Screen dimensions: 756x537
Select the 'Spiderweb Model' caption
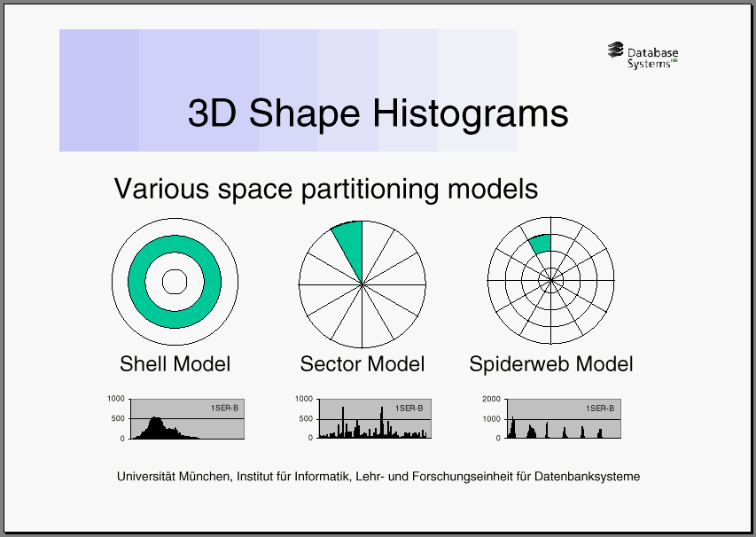click(x=551, y=364)
